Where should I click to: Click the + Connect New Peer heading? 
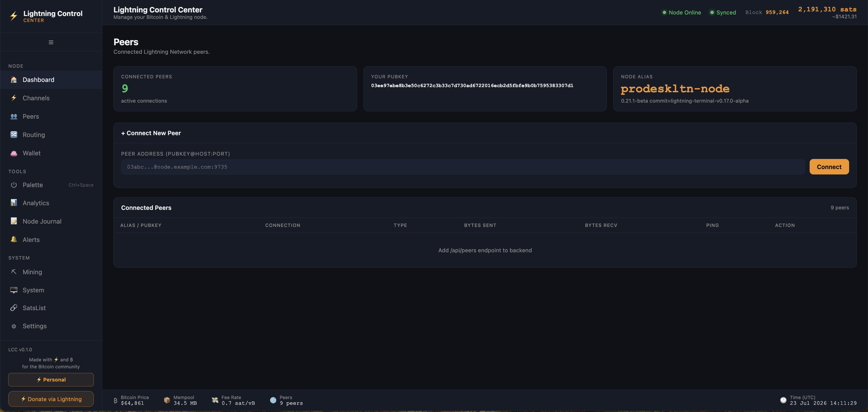151,133
